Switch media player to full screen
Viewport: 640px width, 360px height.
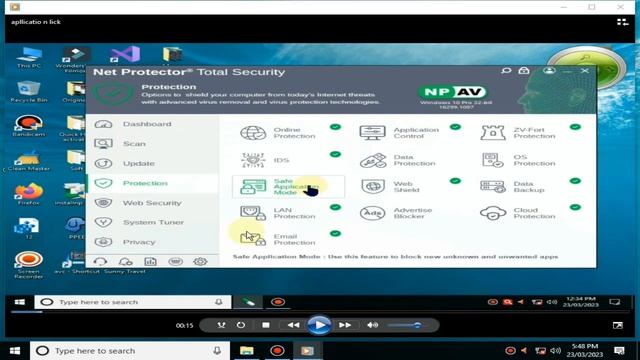tap(618, 325)
